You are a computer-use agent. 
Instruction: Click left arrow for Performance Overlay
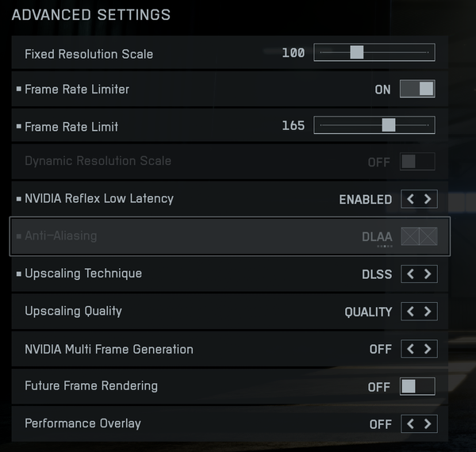tap(410, 424)
